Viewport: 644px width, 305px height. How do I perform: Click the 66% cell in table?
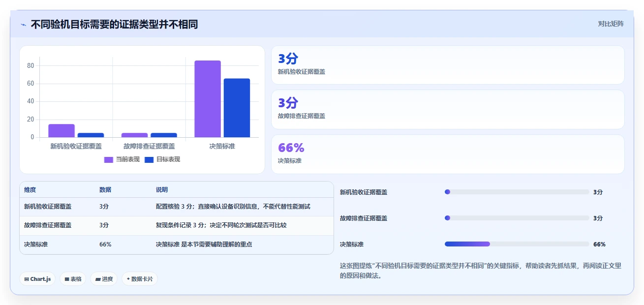pos(105,244)
